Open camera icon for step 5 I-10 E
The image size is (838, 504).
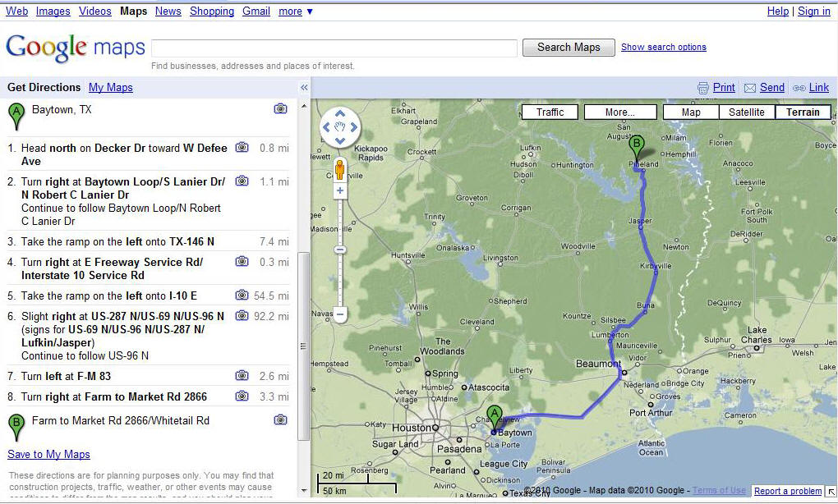[x=242, y=296]
